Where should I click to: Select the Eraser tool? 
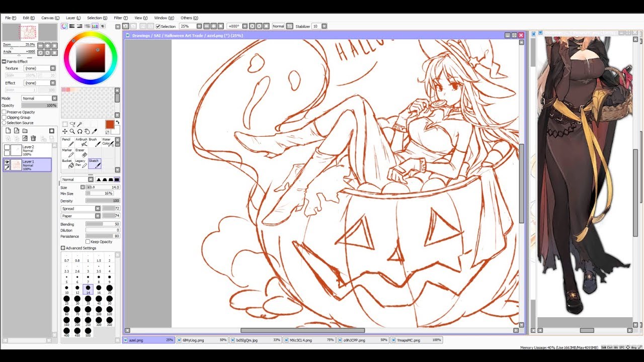[82, 153]
